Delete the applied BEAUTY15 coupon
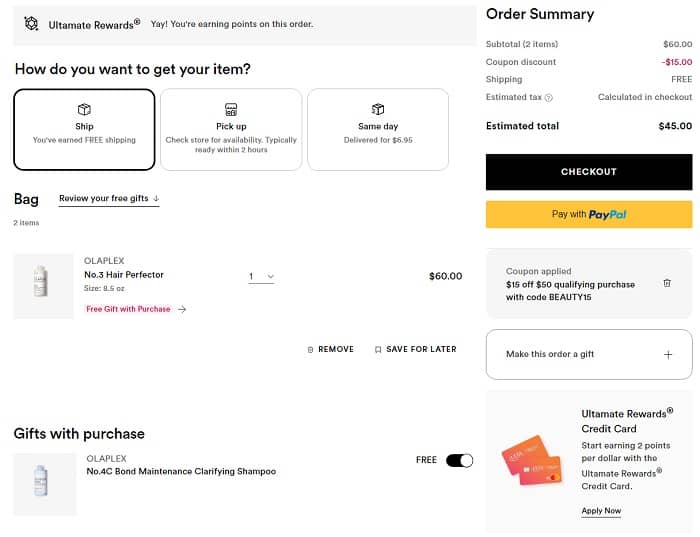Image resolution: width=700 pixels, height=537 pixels. pyautogui.click(x=667, y=284)
